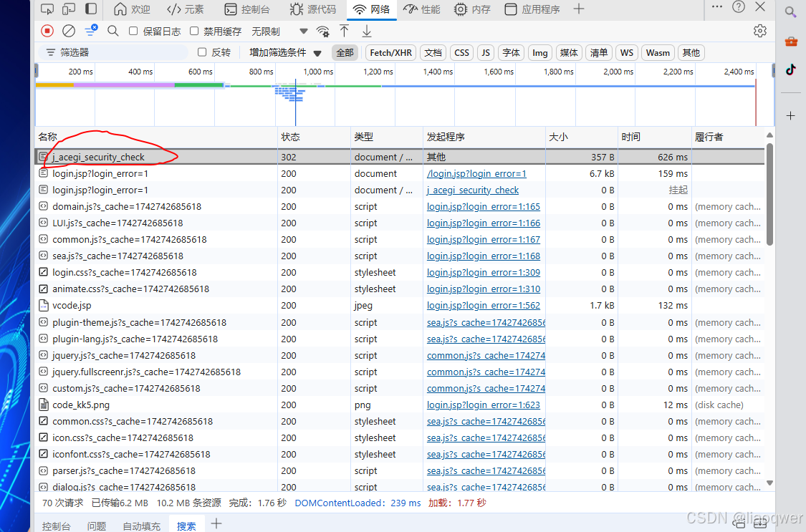Click the request list vertical scrollbar
806x532 pixels.
click(x=769, y=195)
